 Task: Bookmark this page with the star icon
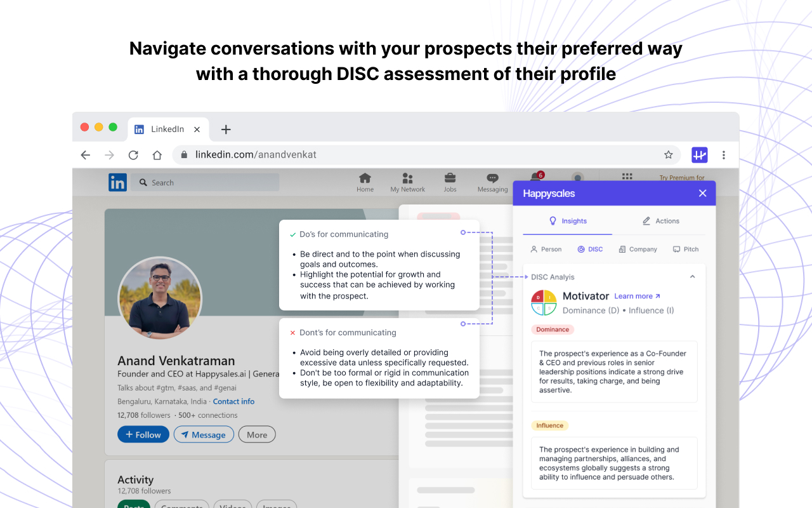pos(668,155)
